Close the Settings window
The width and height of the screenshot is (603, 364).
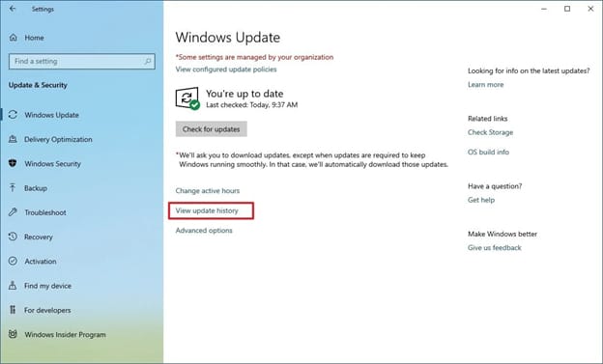[x=590, y=9]
